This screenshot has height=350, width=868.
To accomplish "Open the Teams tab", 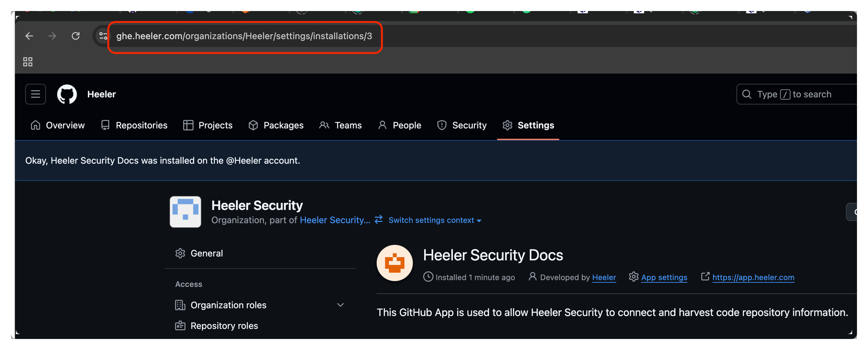I will (340, 125).
